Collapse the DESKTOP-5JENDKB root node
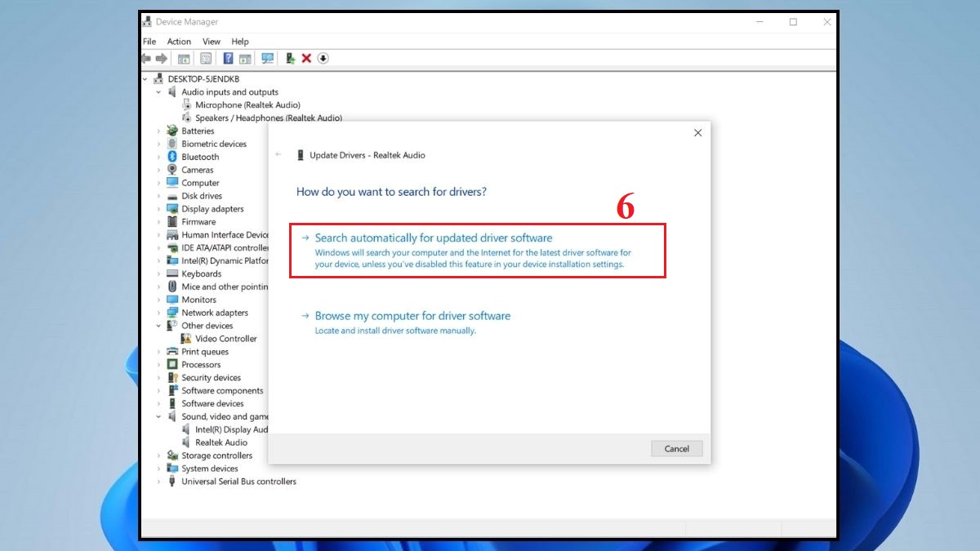The image size is (980, 551). tap(145, 79)
